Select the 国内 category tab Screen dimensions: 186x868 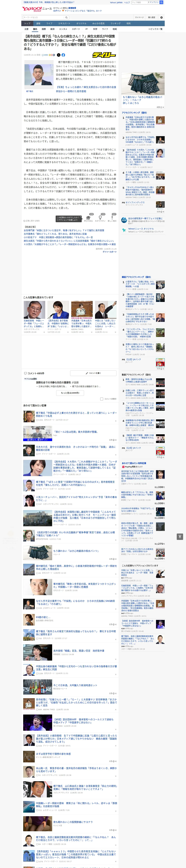click(x=35, y=29)
